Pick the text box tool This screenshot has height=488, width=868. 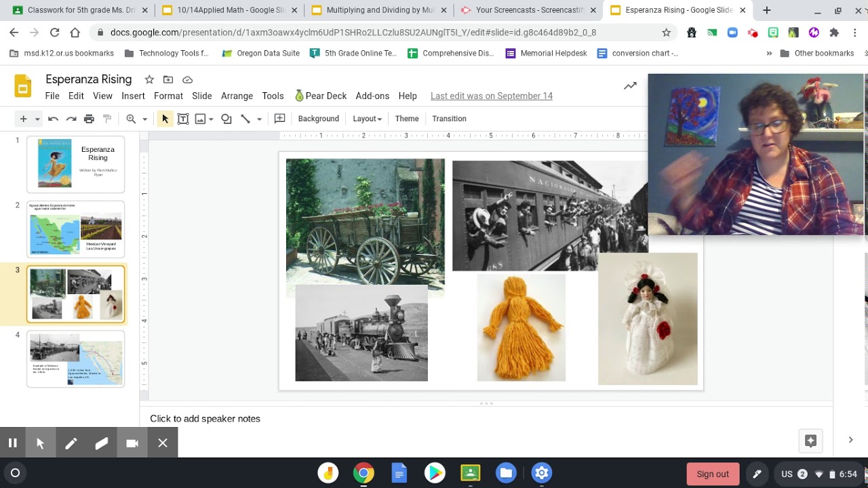[x=183, y=119]
